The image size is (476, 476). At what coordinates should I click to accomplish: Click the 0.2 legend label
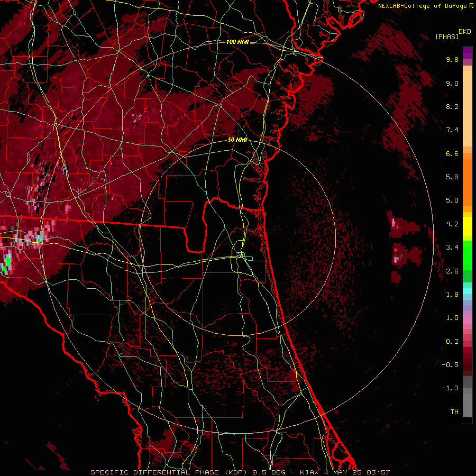pyautogui.click(x=452, y=342)
